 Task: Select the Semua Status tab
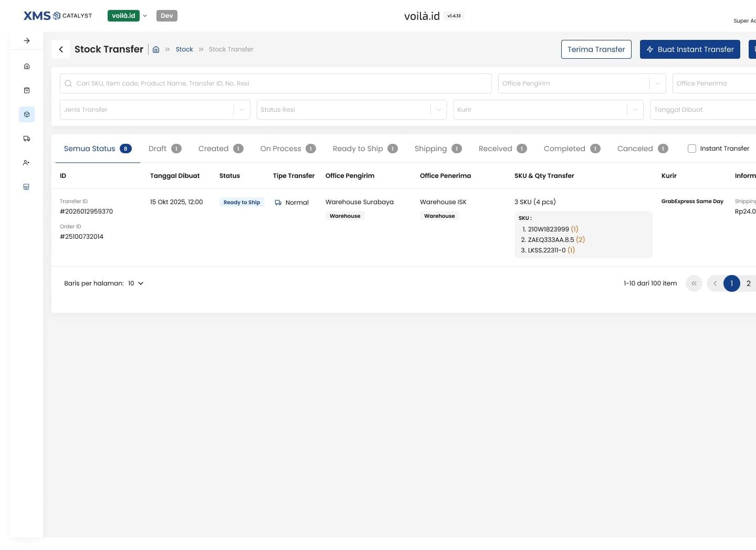click(98, 149)
